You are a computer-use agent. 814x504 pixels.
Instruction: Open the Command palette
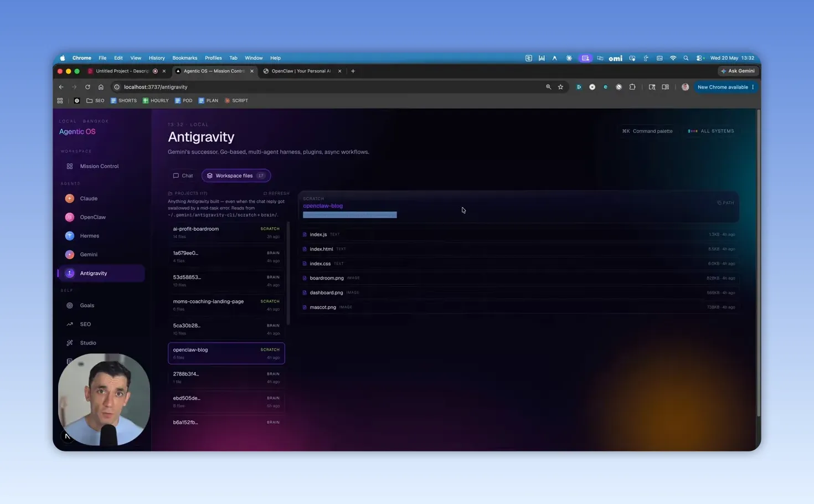click(647, 131)
